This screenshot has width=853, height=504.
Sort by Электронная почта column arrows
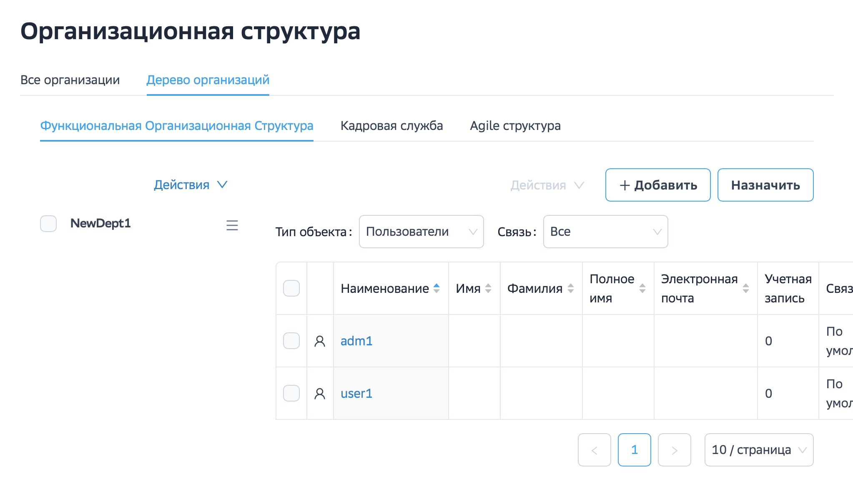[746, 288]
